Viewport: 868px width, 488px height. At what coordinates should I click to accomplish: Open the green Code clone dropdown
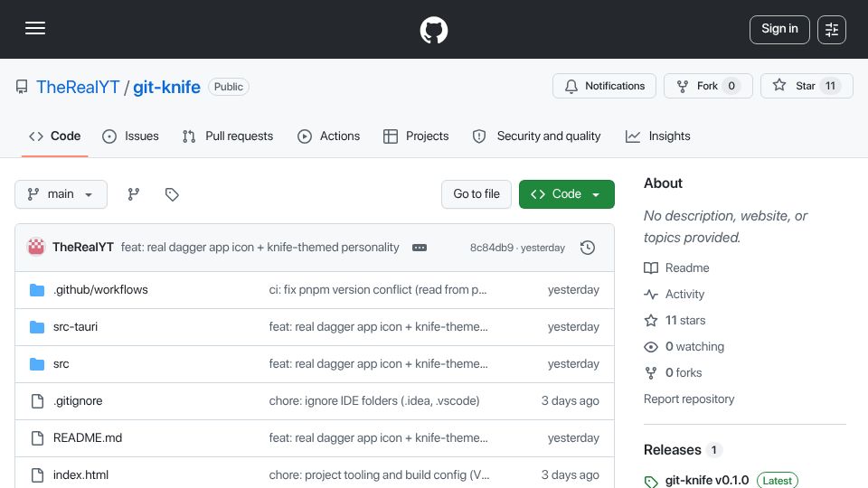coord(566,194)
